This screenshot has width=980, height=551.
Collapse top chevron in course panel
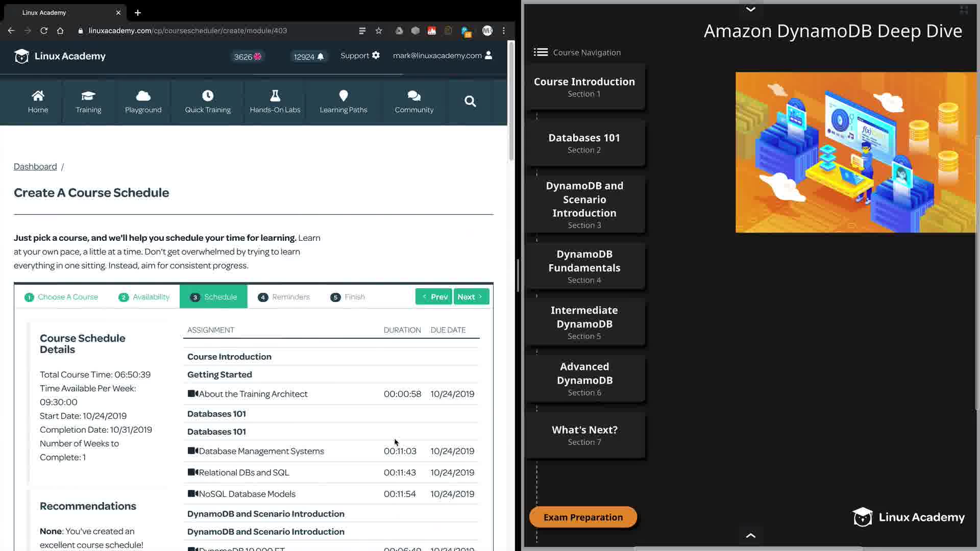(750, 9)
